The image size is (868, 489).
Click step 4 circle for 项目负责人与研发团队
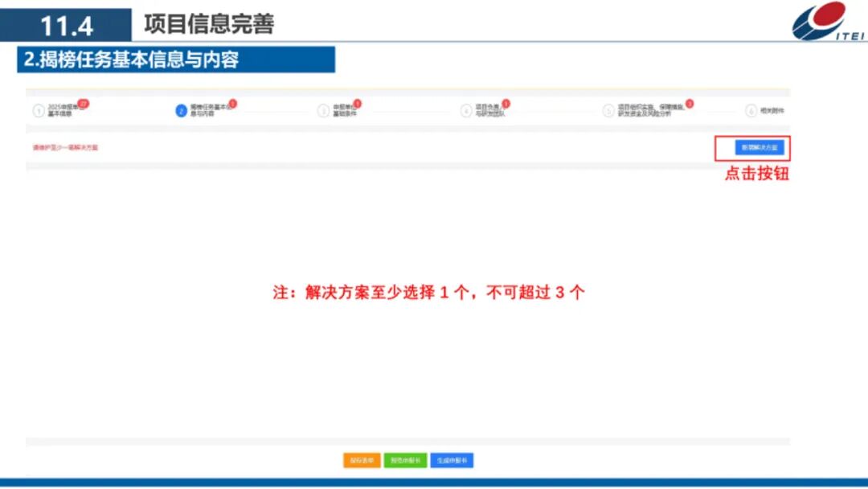pos(466,108)
